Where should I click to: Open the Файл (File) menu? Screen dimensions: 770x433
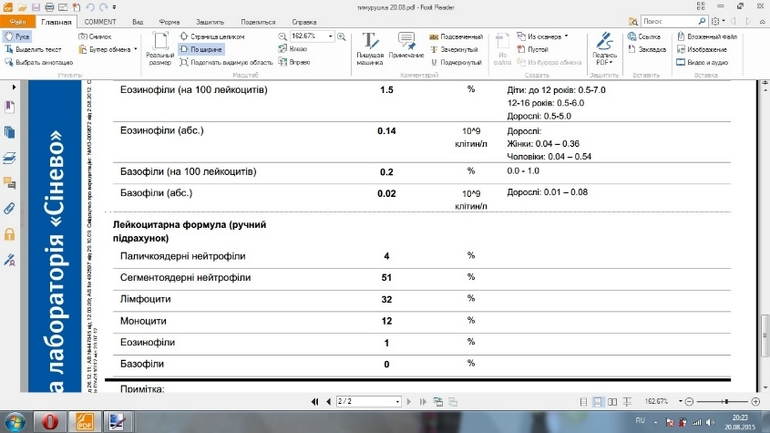tap(17, 21)
